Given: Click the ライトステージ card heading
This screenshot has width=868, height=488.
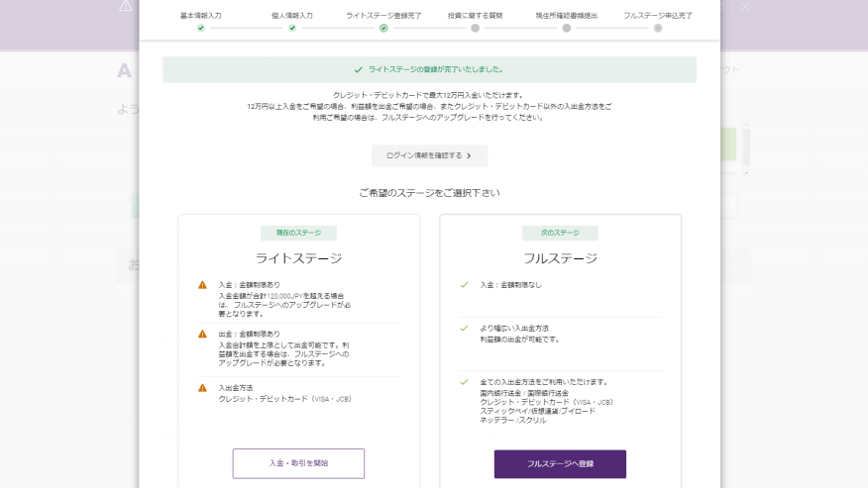Looking at the screenshot, I should pos(298,258).
